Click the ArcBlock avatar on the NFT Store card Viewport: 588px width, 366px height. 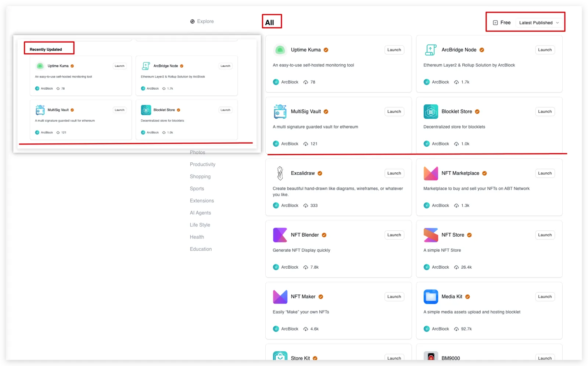pos(427,267)
